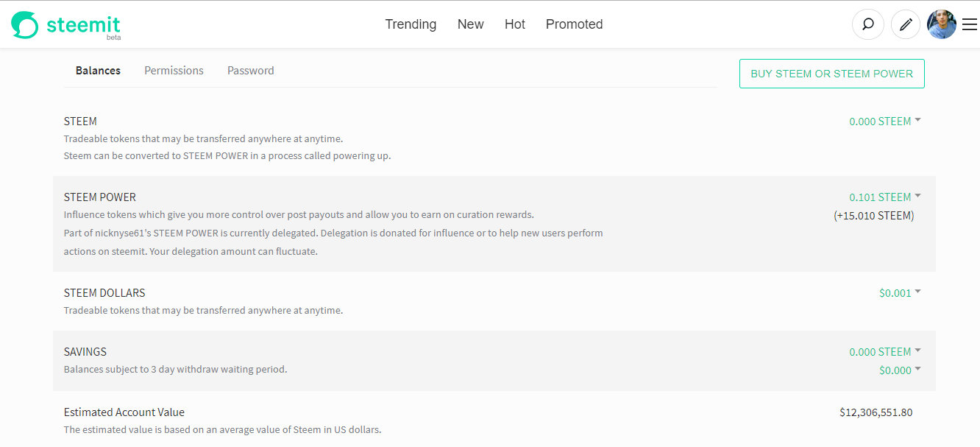Open the Trending feed
980x447 pixels.
[411, 24]
